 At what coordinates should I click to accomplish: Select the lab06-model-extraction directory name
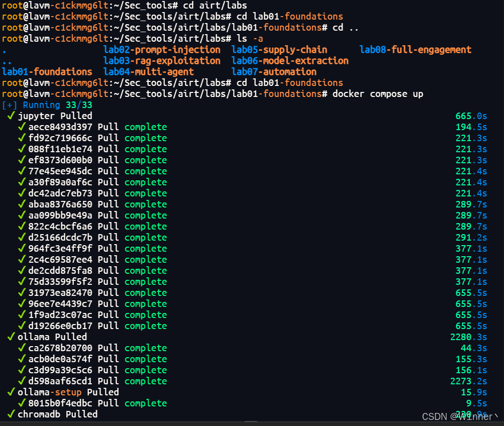[x=290, y=61]
